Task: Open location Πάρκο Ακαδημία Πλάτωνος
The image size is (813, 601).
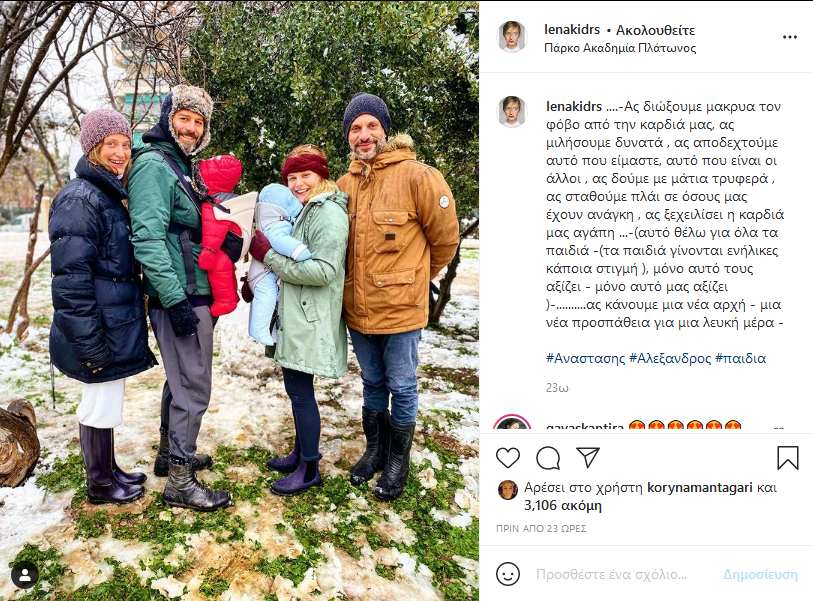Action: coord(620,48)
